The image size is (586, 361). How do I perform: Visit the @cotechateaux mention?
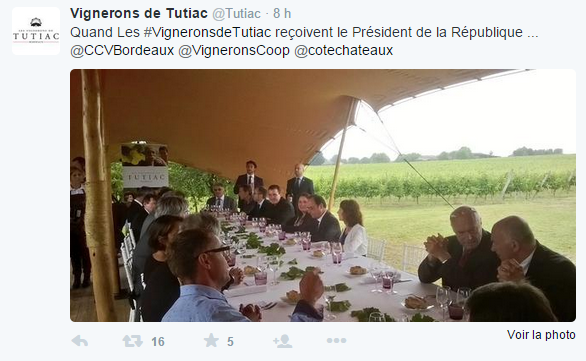click(x=343, y=50)
